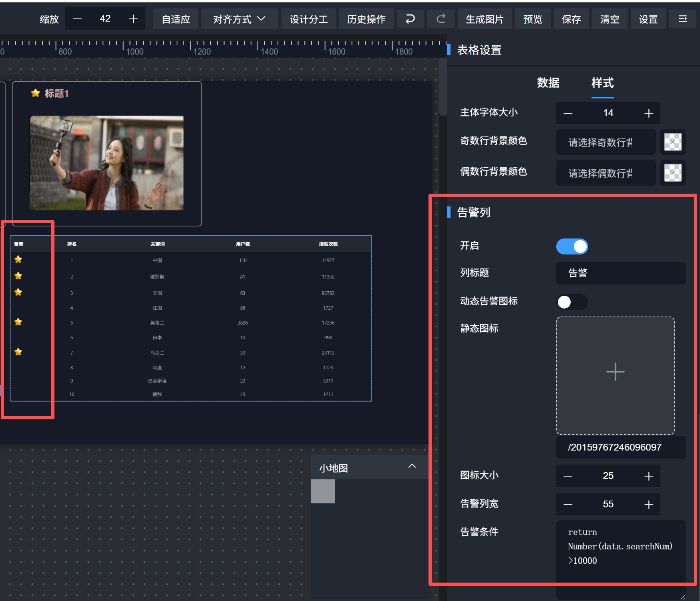The width and height of the screenshot is (700, 601).
Task: Click the 列标题 field containing 告警
Action: (621, 273)
